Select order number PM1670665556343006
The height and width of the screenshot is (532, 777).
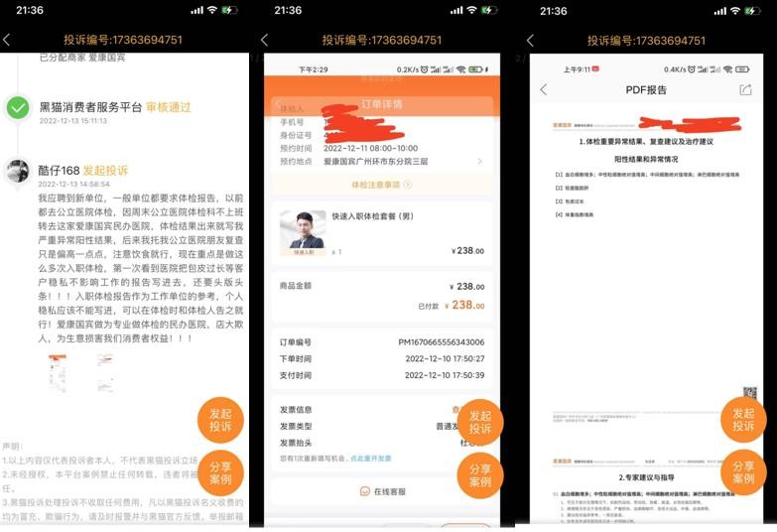pyautogui.click(x=441, y=342)
